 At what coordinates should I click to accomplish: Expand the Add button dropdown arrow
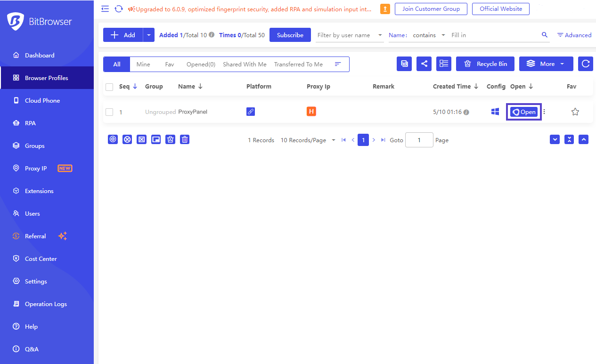pyautogui.click(x=149, y=35)
